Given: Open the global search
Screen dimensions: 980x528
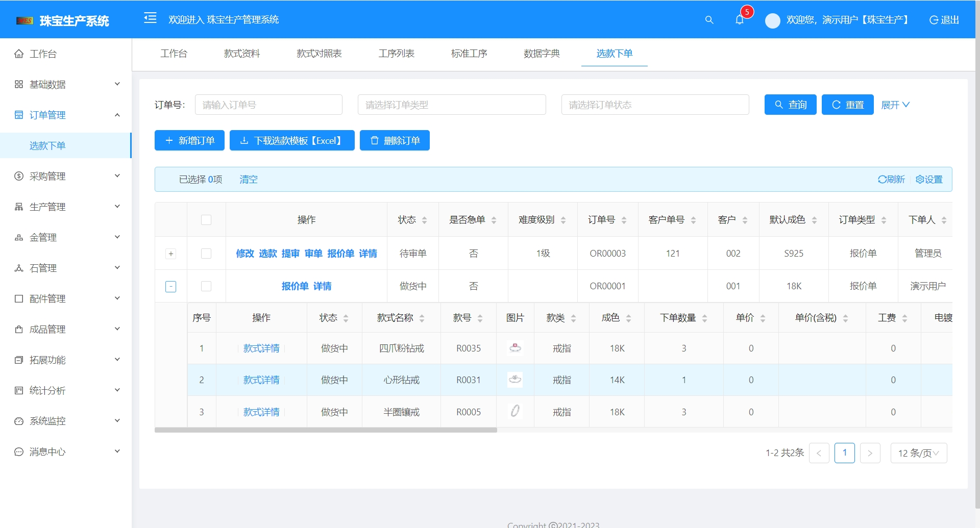Looking at the screenshot, I should 709,20.
